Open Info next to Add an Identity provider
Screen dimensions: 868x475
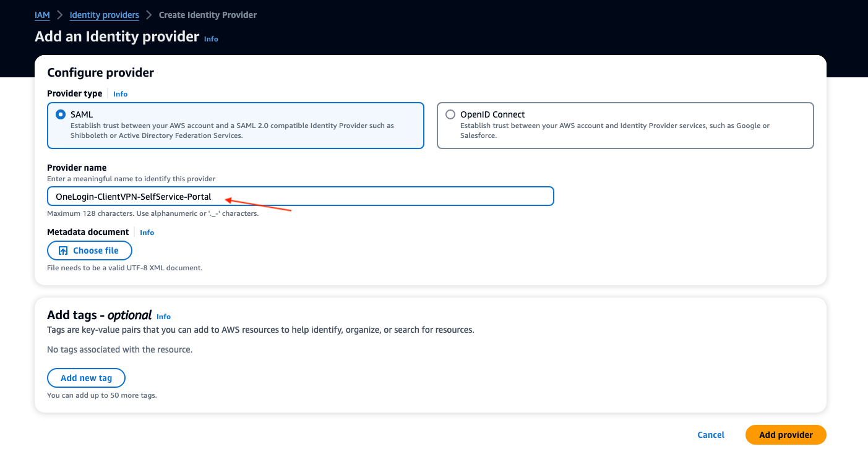pos(211,39)
